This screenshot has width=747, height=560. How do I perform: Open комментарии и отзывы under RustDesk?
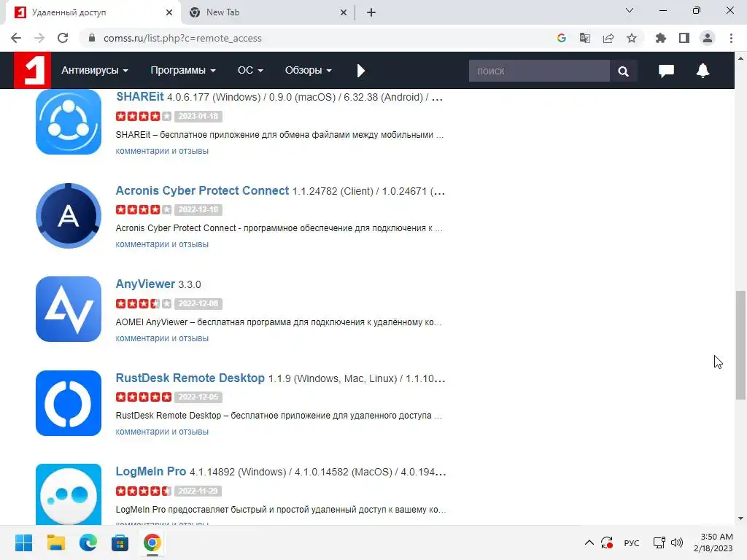click(x=162, y=432)
